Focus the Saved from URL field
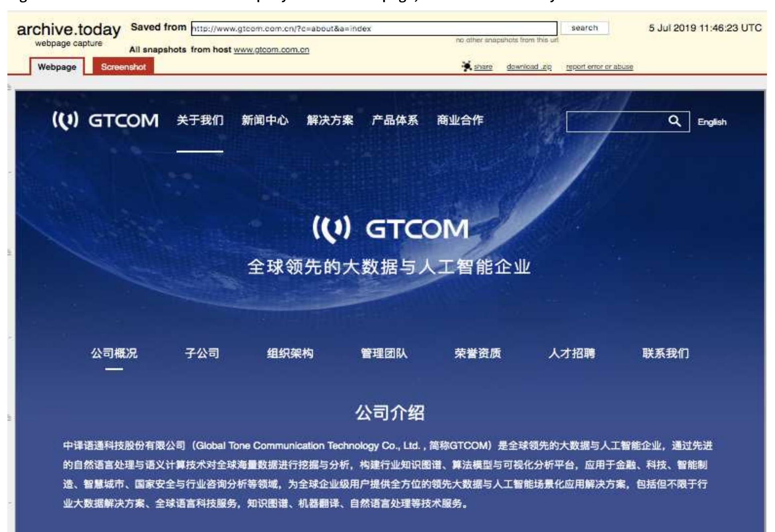775x532 pixels. click(374, 29)
